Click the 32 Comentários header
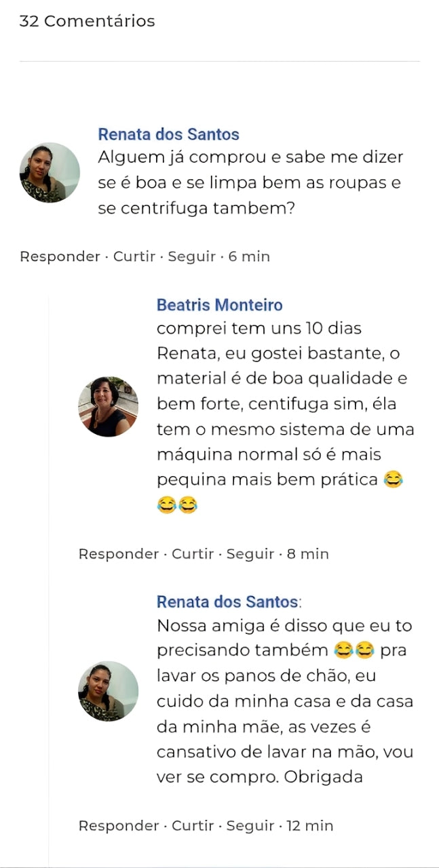439x868 pixels. 87,21
